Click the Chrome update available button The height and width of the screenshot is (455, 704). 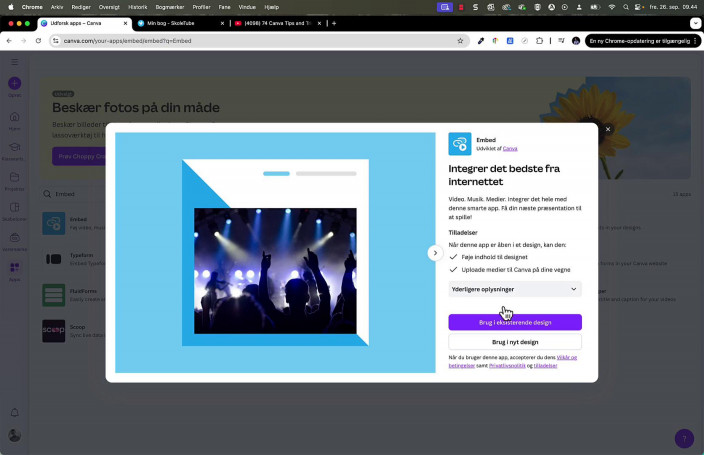coord(640,41)
